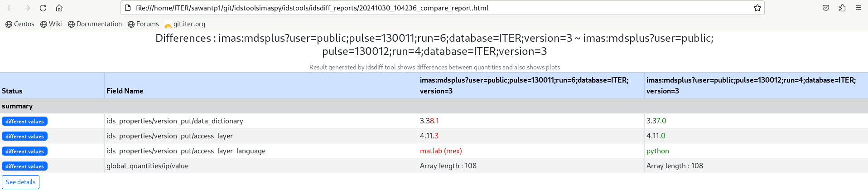
Task: Open the Pocket save icon
Action: coord(826,8)
